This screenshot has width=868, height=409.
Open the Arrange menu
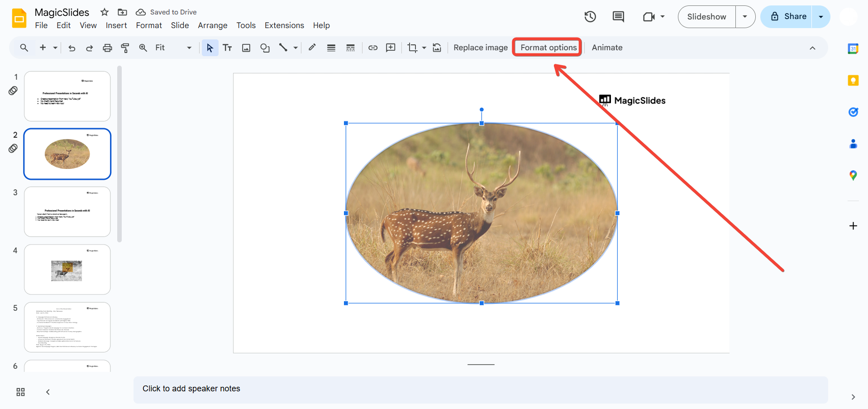tap(212, 25)
